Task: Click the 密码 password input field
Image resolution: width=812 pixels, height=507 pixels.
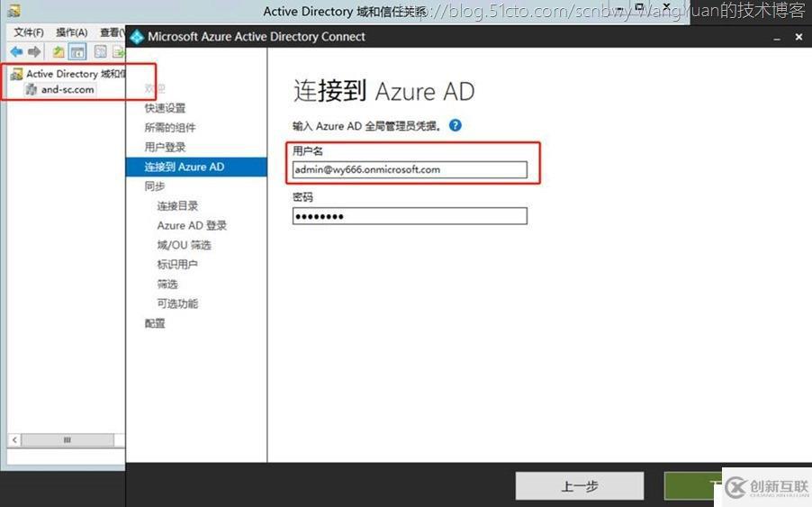Action: (x=410, y=216)
